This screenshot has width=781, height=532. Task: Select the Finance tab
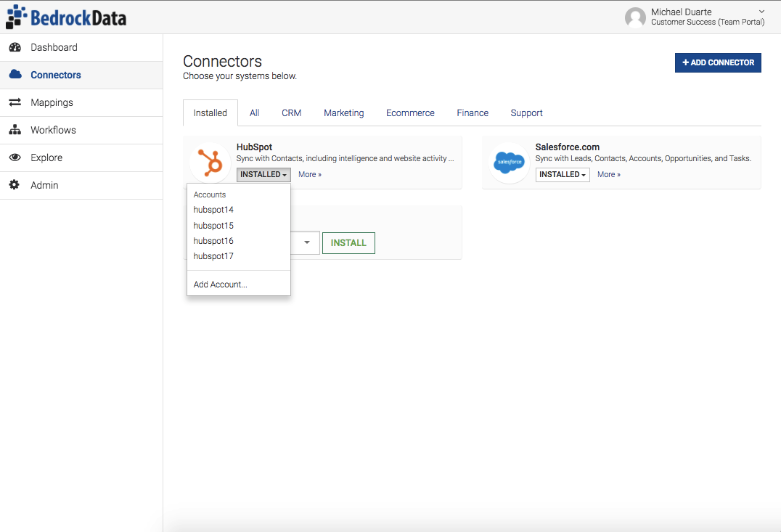click(473, 113)
